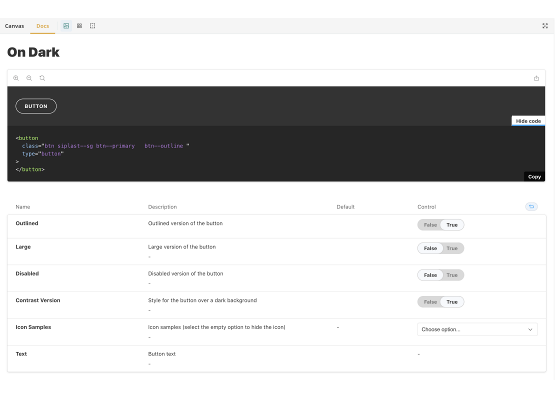555x398 pixels.
Task: Set Large to True
Action: [x=452, y=248]
